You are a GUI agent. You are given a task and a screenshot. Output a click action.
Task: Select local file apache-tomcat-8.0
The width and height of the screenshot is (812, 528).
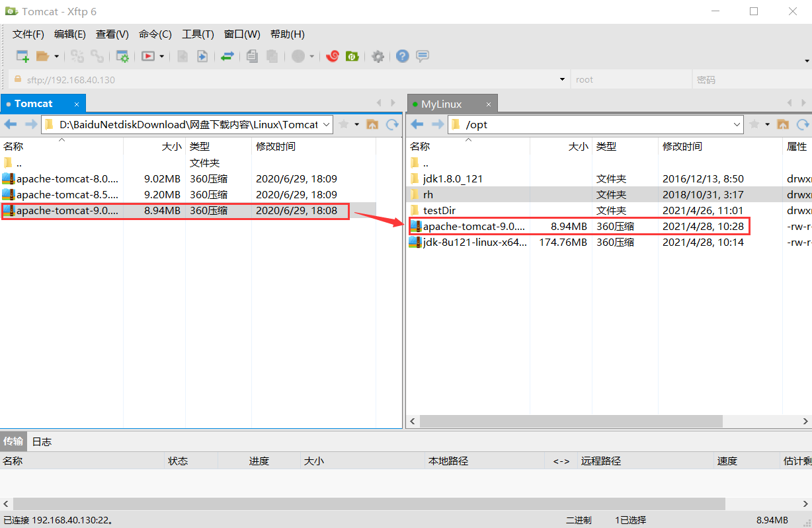[x=188, y=178]
